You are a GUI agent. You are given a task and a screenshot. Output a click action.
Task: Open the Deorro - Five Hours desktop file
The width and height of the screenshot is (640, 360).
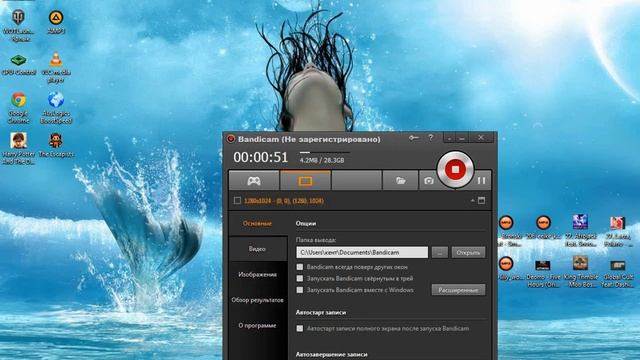tap(543, 273)
